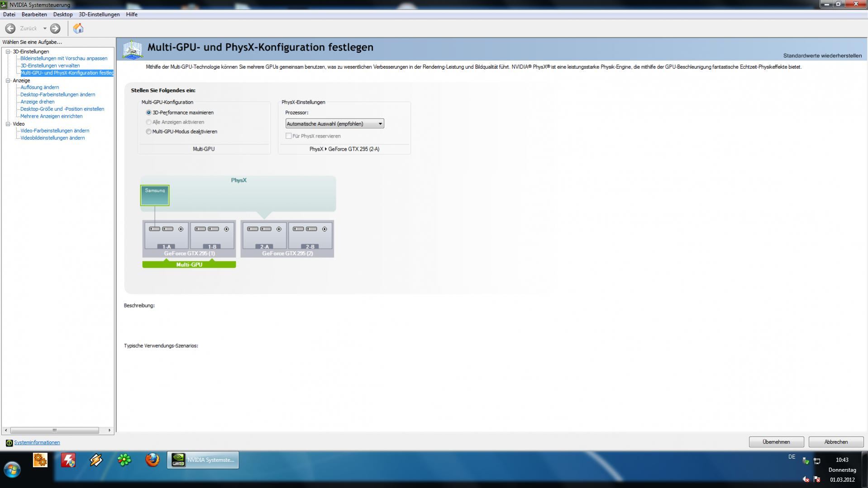The image size is (868, 488).
Task: Open the Windows Start orb
Action: [x=12, y=470]
